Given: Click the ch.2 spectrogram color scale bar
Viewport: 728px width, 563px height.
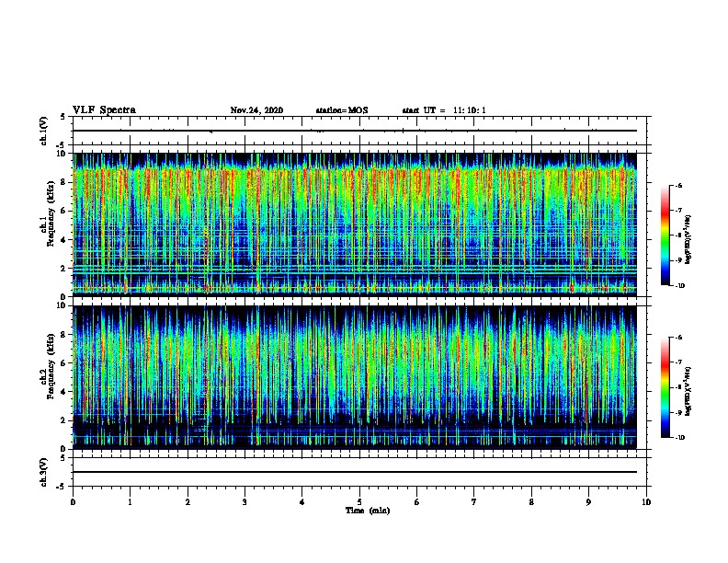Looking at the screenshot, I should pos(665,387).
